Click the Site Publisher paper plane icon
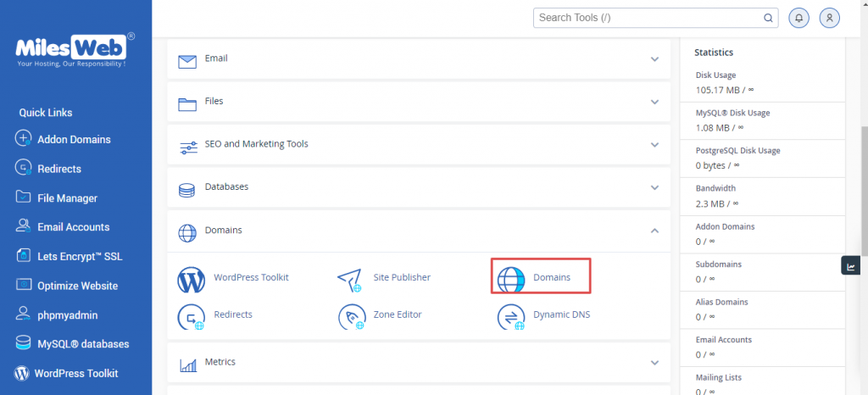The height and width of the screenshot is (395, 868). (349, 280)
